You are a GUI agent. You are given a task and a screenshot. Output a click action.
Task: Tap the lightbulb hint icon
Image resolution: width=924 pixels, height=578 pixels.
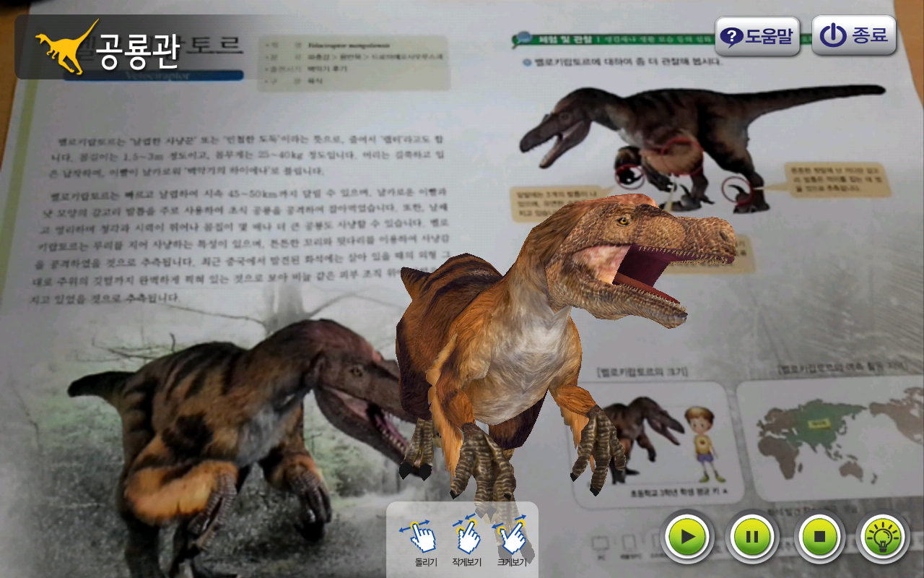(882, 537)
